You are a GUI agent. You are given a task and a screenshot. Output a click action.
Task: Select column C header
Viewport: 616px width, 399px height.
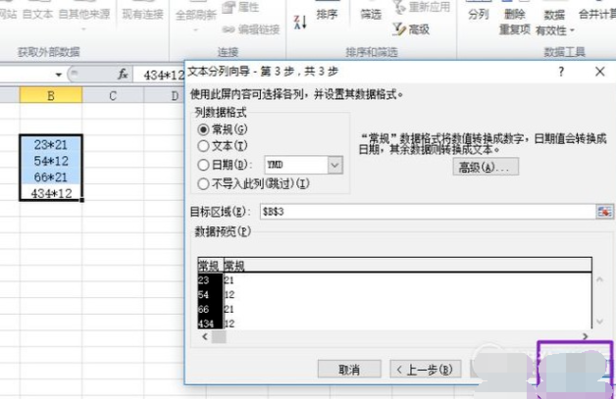tap(113, 95)
